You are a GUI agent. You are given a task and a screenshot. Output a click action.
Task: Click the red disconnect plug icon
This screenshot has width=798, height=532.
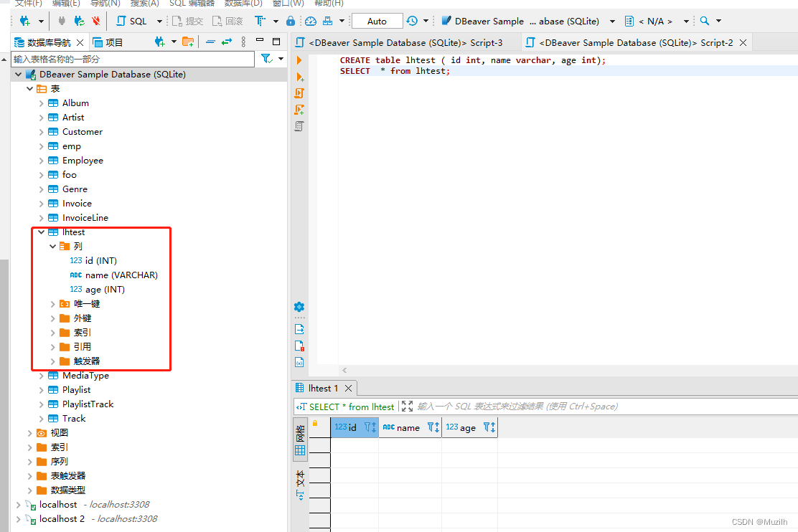click(x=96, y=21)
